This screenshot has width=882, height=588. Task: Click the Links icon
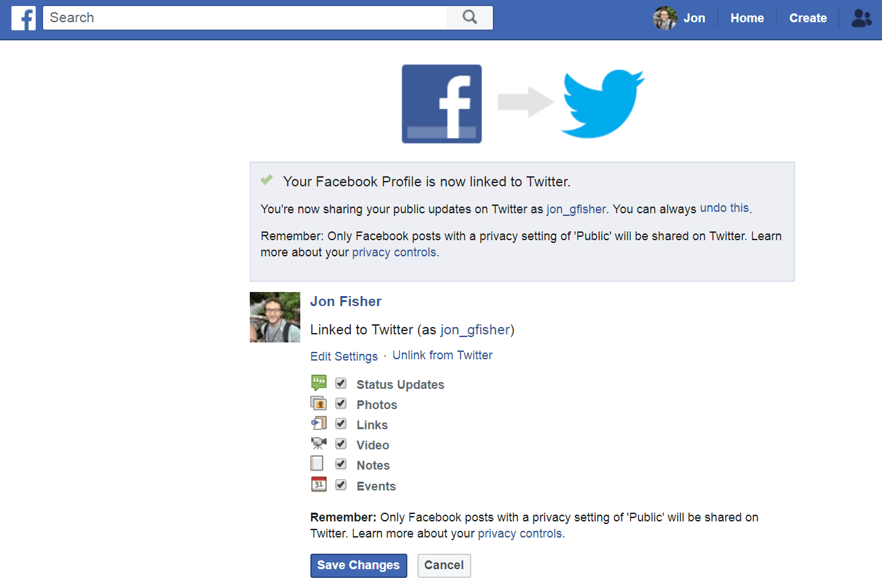click(x=318, y=424)
